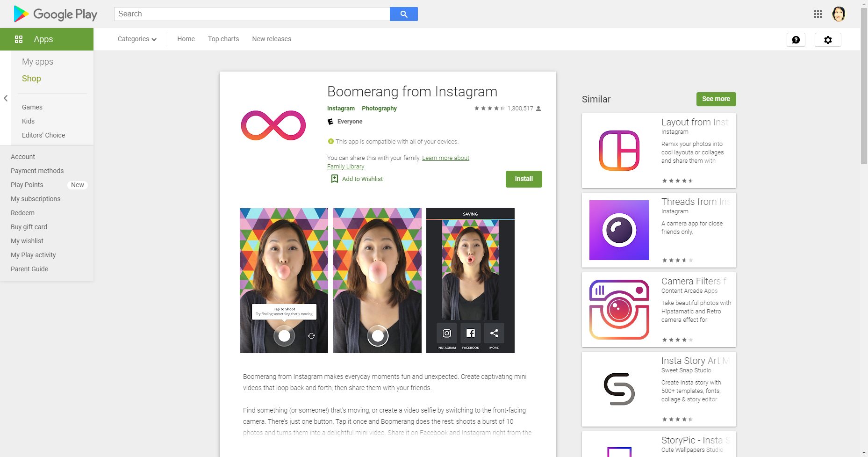The width and height of the screenshot is (868, 457).
Task: Click Add to Wishlist text
Action: click(362, 179)
